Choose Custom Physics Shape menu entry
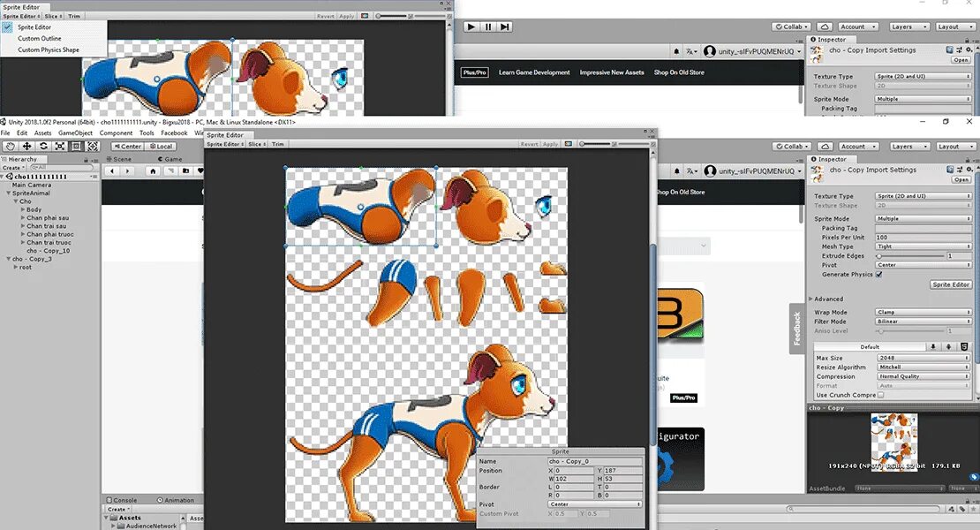Image resolution: width=980 pixels, height=530 pixels. pyautogui.click(x=49, y=49)
